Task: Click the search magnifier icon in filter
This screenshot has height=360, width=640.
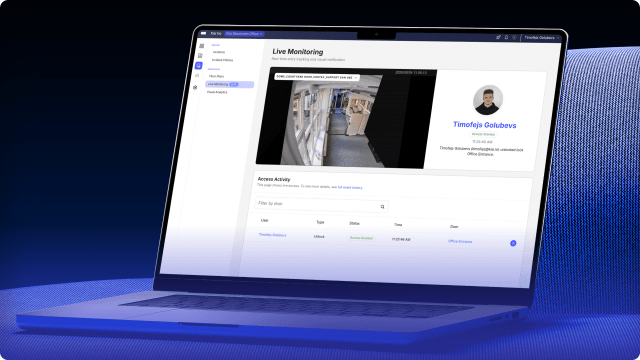Action: point(382,207)
